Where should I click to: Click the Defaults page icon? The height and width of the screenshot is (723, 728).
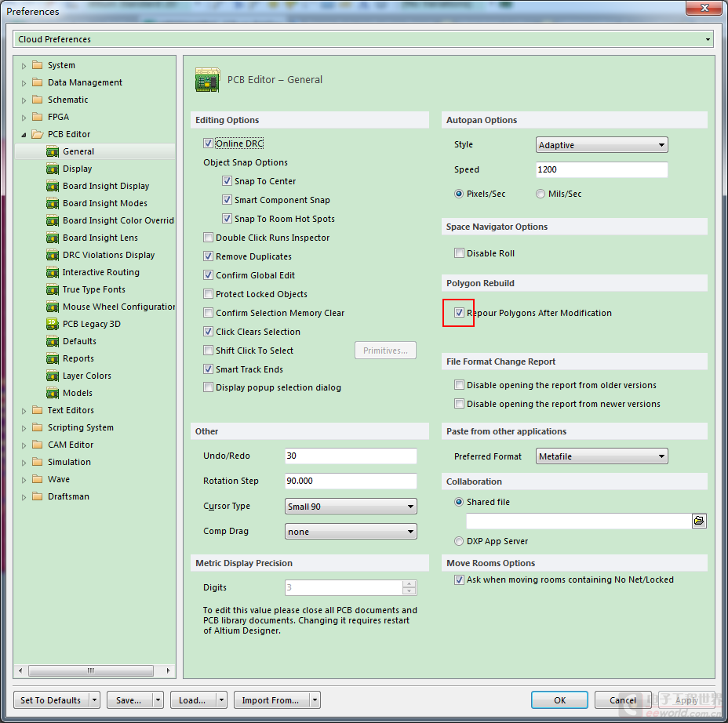(53, 342)
